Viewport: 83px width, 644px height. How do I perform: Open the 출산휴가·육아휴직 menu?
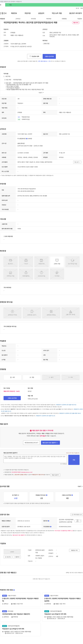(x=75, y=13)
